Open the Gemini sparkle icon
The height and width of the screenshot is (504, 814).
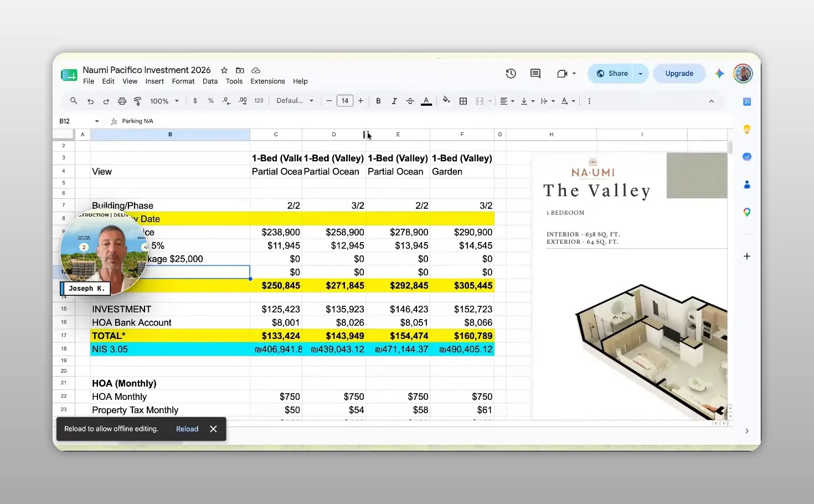719,73
